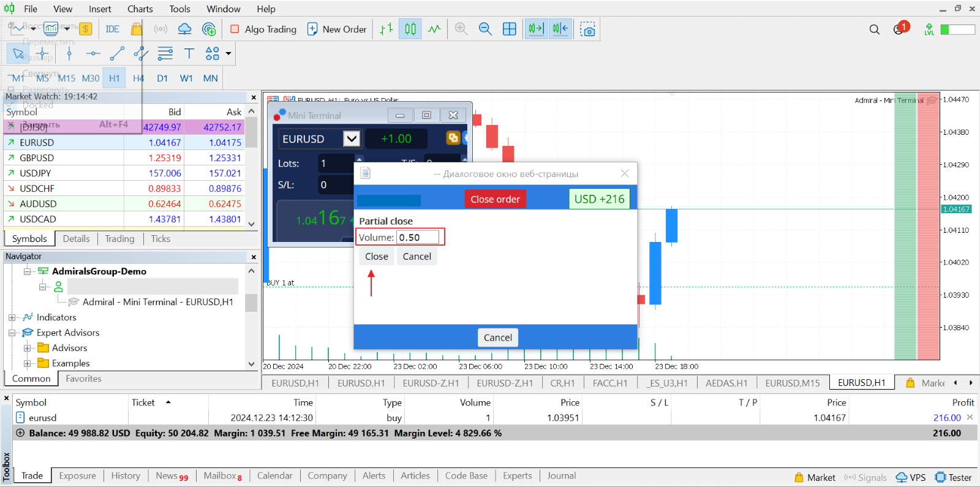Viewport: 980px width, 487px height.
Task: Toggle the Algo Trading button
Action: click(x=263, y=29)
